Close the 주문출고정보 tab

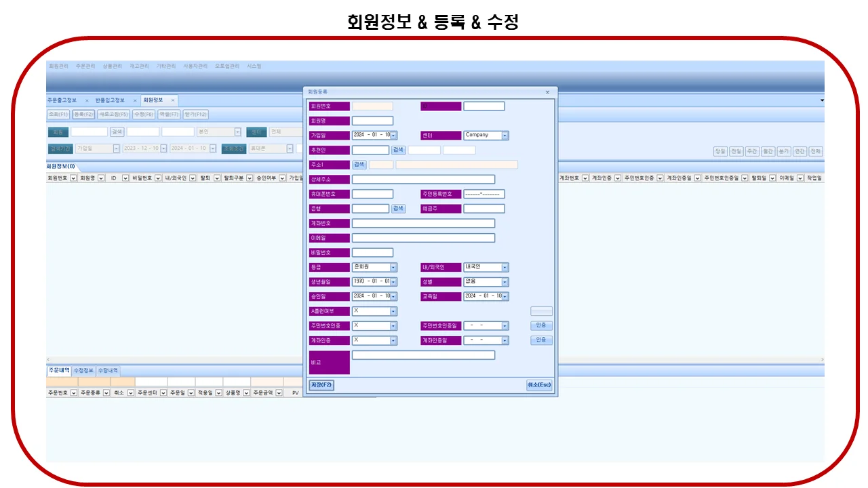pyautogui.click(x=87, y=100)
